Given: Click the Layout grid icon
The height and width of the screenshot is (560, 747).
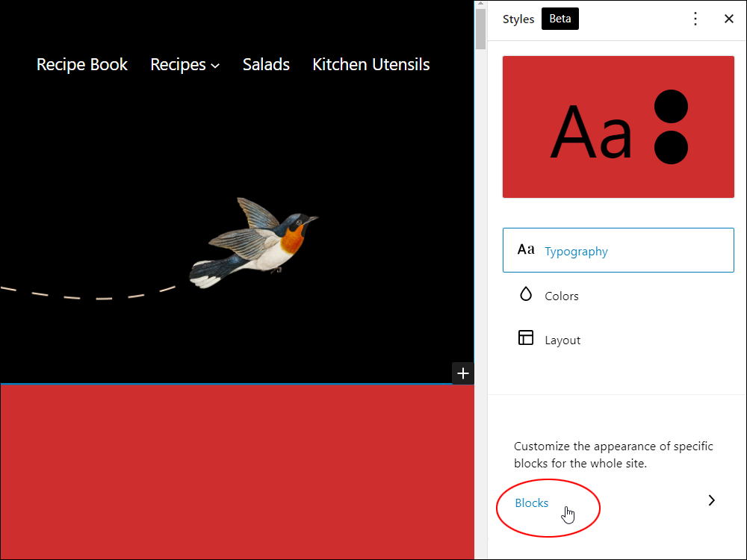Looking at the screenshot, I should [x=525, y=337].
